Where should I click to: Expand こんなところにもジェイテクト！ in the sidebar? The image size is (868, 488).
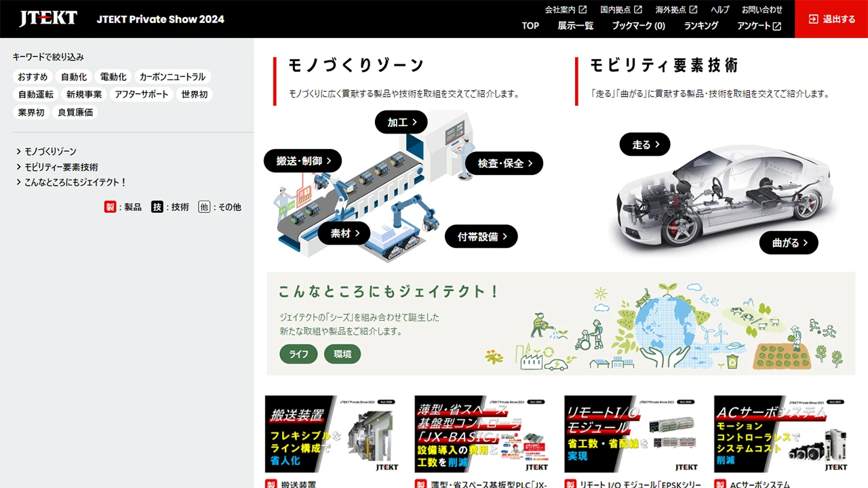coord(71,182)
